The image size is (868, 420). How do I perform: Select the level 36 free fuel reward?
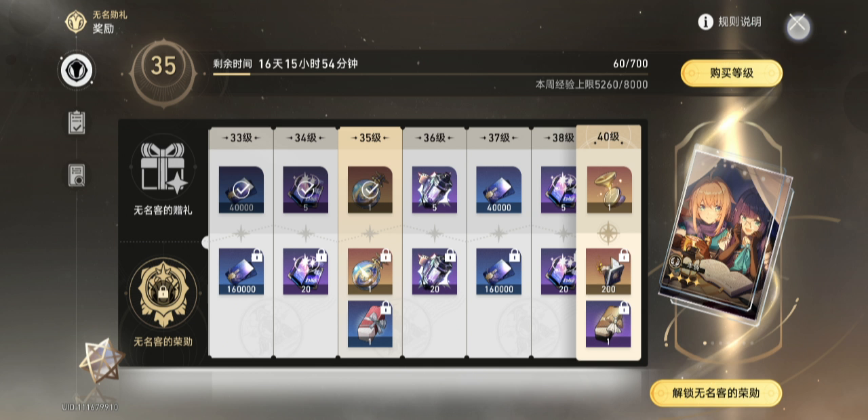coord(434,190)
